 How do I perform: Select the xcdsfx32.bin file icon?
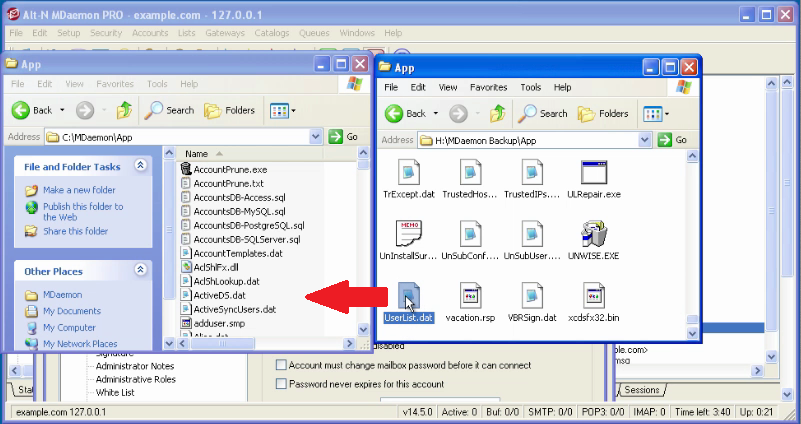click(x=593, y=296)
